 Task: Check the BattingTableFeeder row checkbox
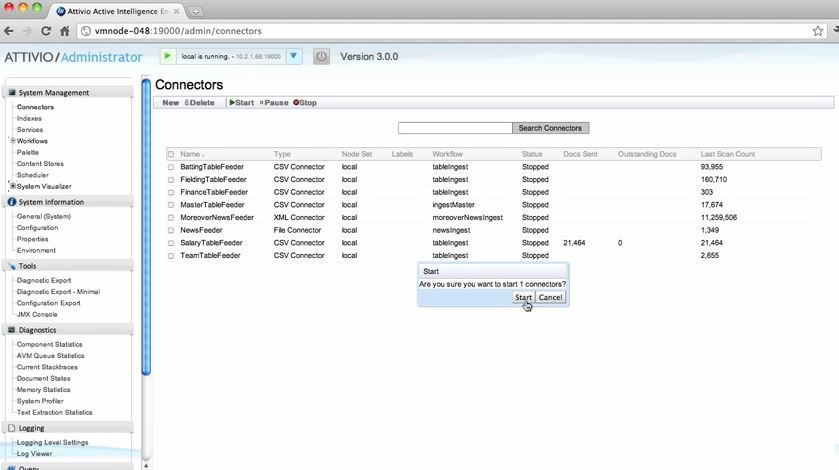(x=171, y=167)
